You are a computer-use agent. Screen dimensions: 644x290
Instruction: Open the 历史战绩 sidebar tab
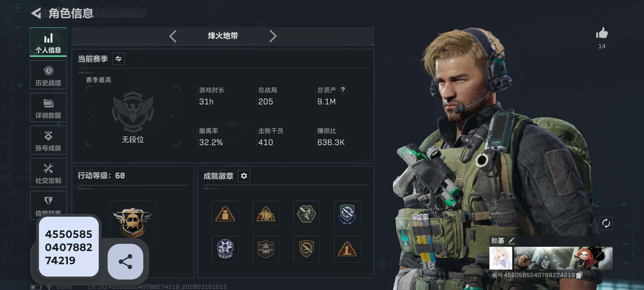[48, 75]
